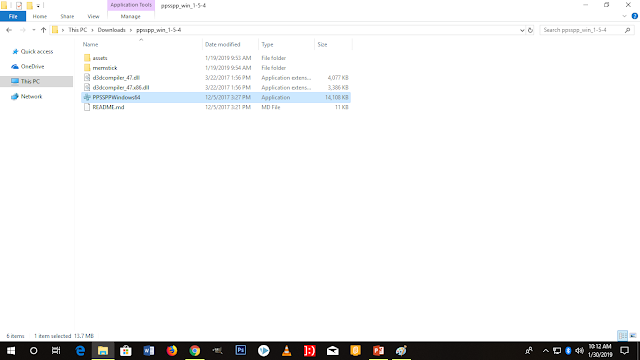Launch Google Chrome from the taskbar
This screenshot has height=360, width=640.
point(195,351)
